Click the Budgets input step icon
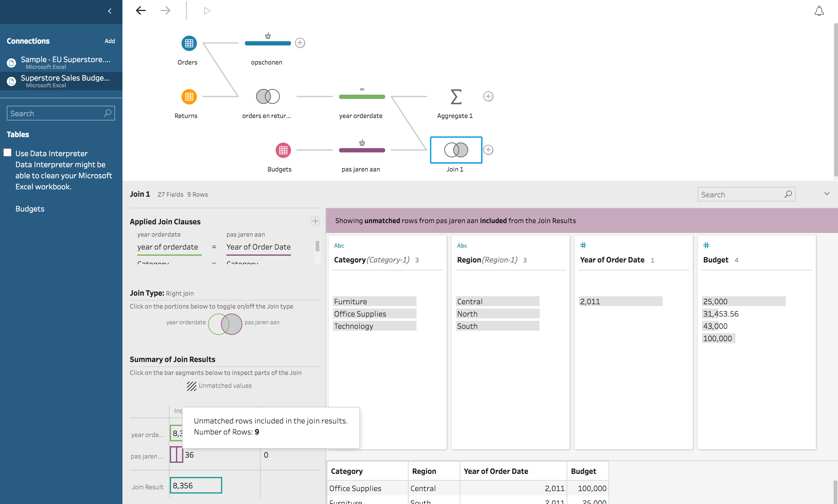 283,150
